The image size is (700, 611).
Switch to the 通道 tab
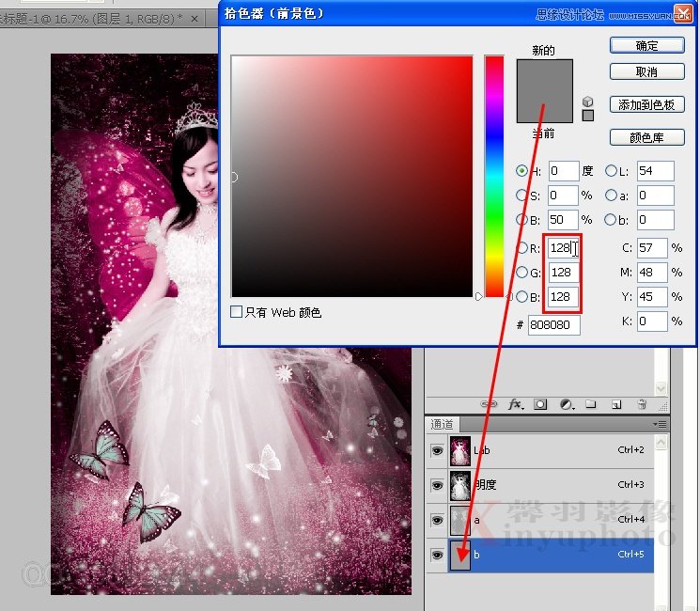coord(442,424)
